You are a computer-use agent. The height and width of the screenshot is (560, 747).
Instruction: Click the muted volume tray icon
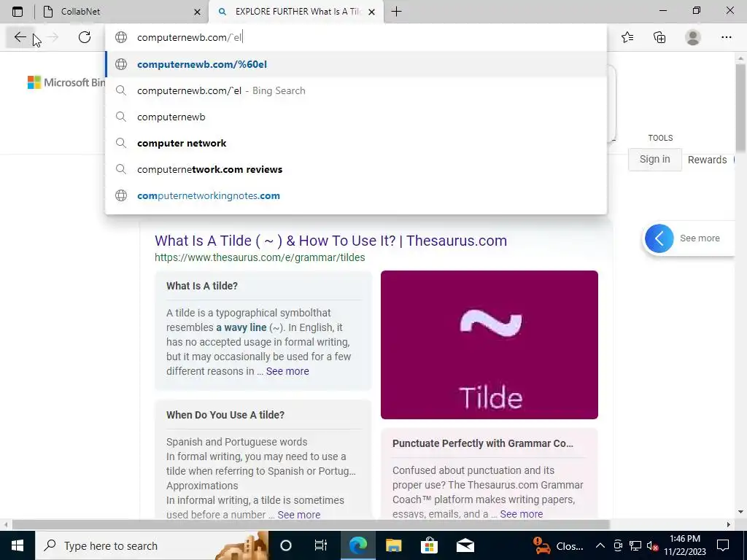pos(652,545)
